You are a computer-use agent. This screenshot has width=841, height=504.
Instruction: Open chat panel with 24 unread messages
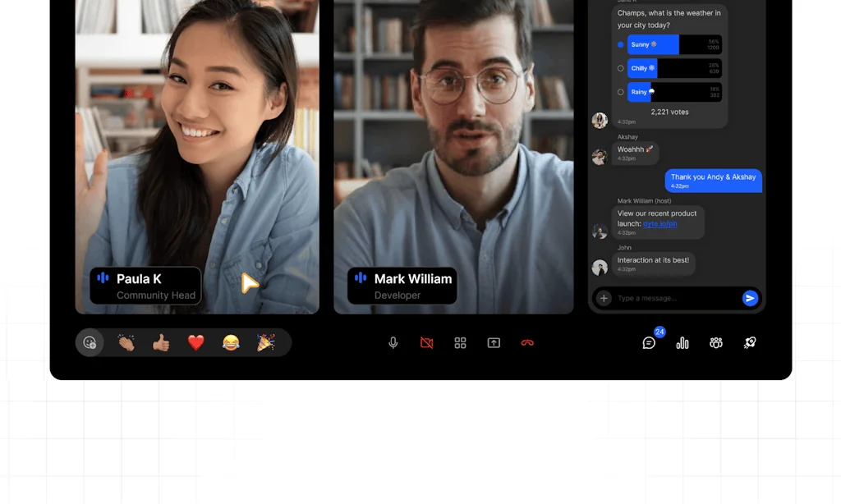coord(649,343)
